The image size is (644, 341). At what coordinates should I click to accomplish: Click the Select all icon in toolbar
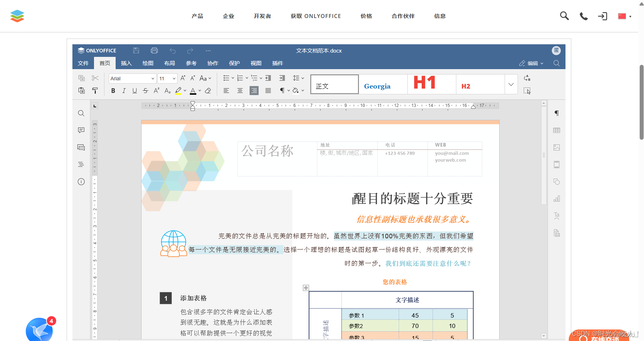527,91
